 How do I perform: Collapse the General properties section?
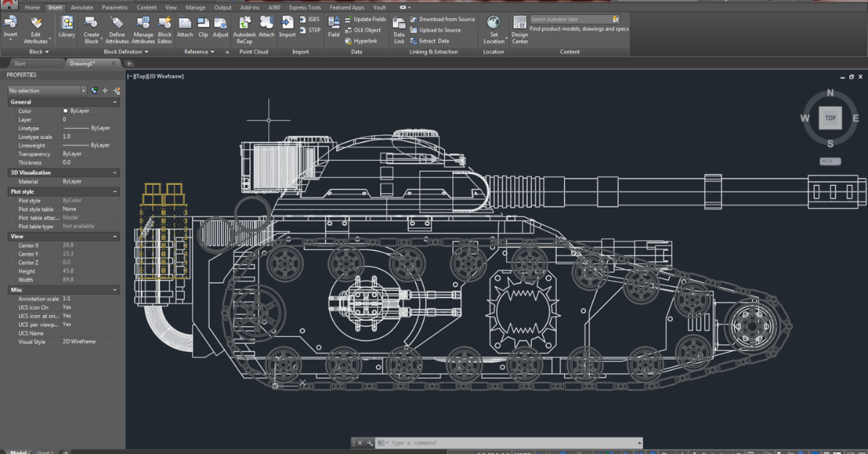click(x=116, y=102)
